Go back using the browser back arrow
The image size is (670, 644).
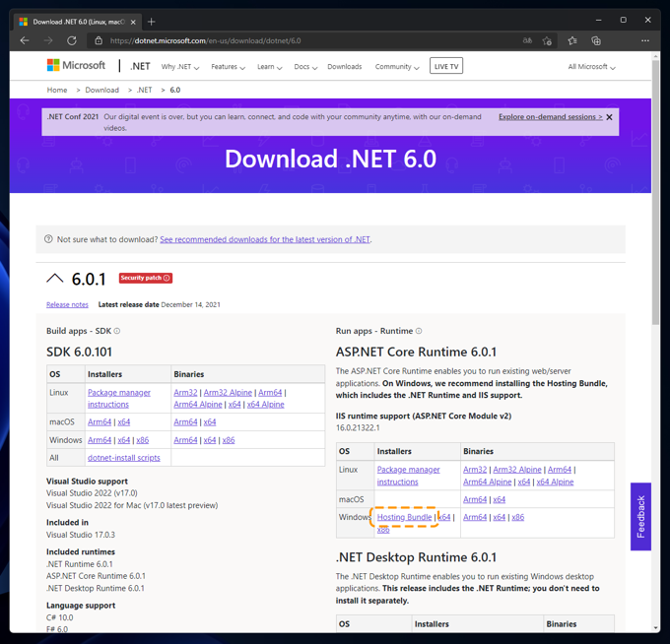tap(25, 40)
